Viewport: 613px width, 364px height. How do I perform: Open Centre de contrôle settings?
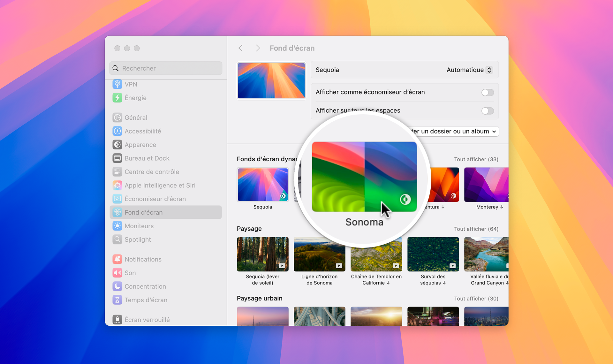click(152, 171)
